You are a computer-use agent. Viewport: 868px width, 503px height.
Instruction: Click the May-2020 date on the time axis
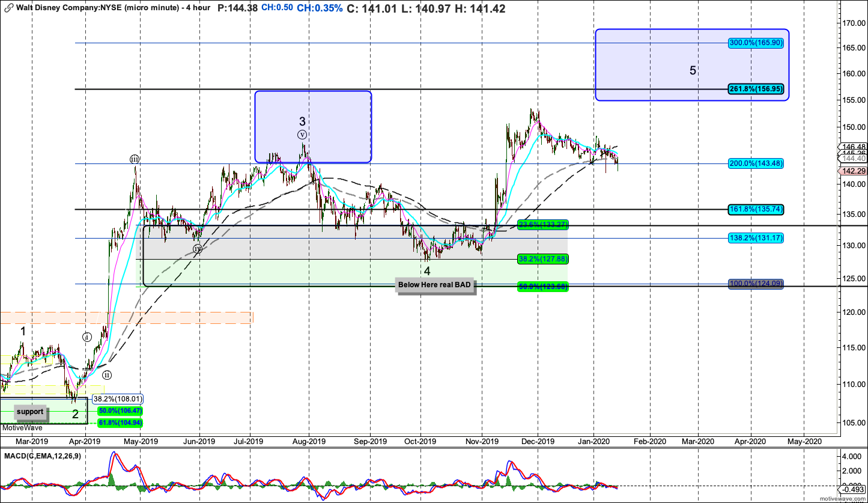point(804,441)
